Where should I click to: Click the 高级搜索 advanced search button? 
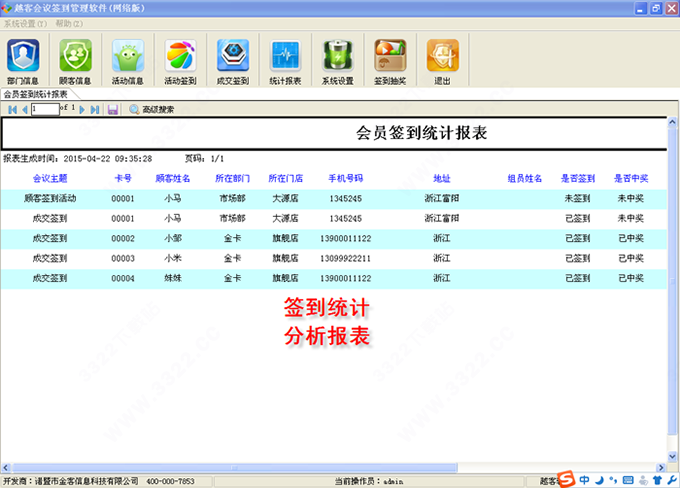coord(151,109)
